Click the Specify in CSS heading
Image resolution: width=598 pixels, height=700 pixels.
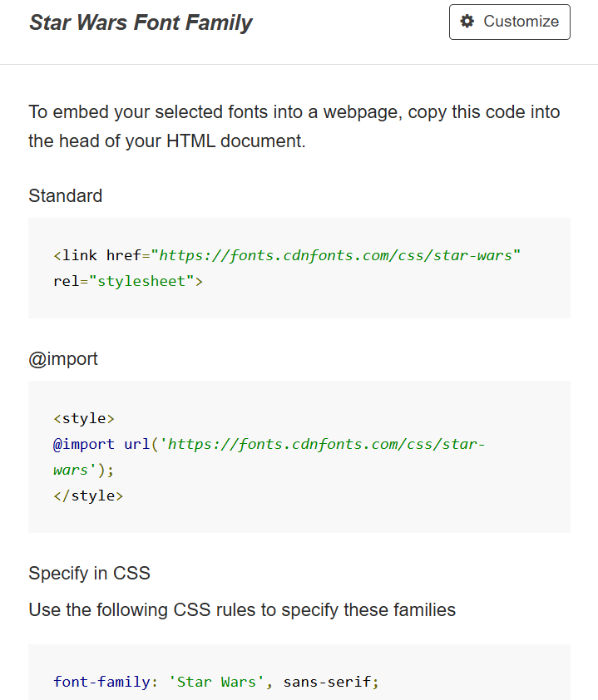coord(89,573)
